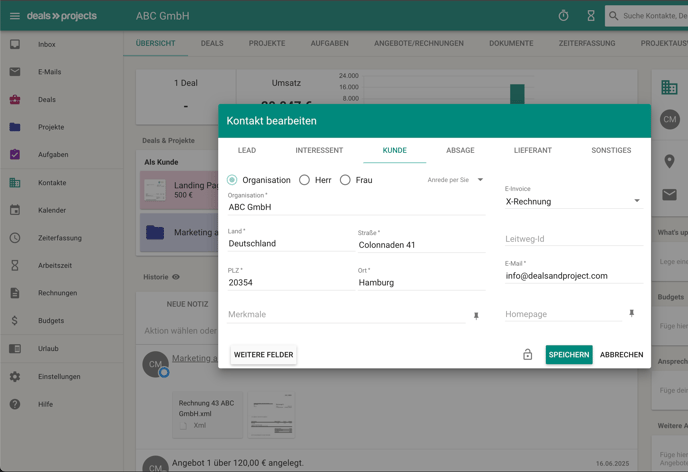Go to Deals via briefcase icon
The width and height of the screenshot is (688, 472).
15,100
